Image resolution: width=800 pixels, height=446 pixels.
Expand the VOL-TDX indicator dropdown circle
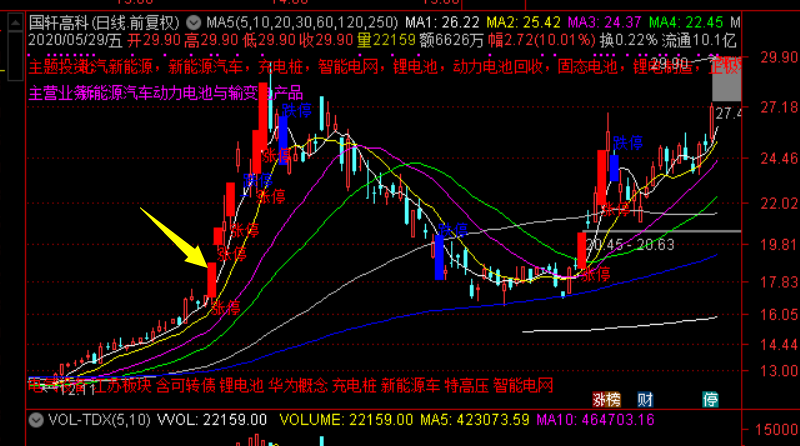coord(36,420)
